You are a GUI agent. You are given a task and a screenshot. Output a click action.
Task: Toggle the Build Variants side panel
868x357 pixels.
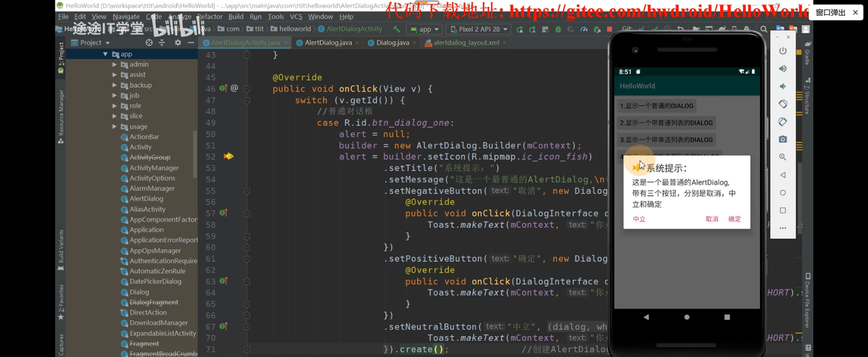(60, 246)
